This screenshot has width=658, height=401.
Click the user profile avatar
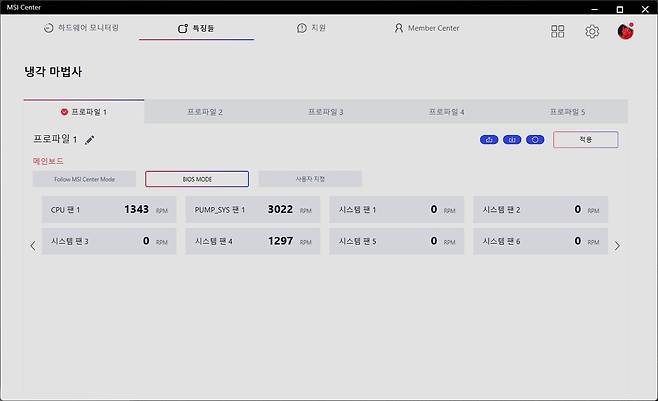tap(626, 31)
